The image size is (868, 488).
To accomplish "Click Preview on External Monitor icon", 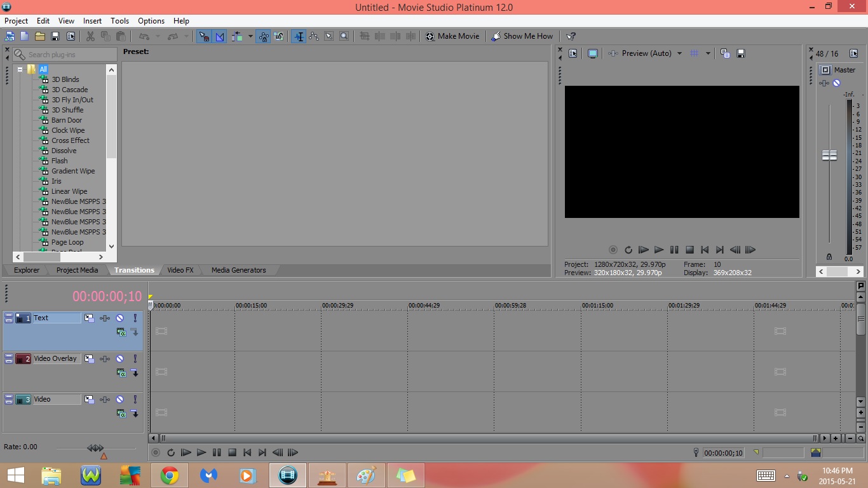I will pos(593,53).
